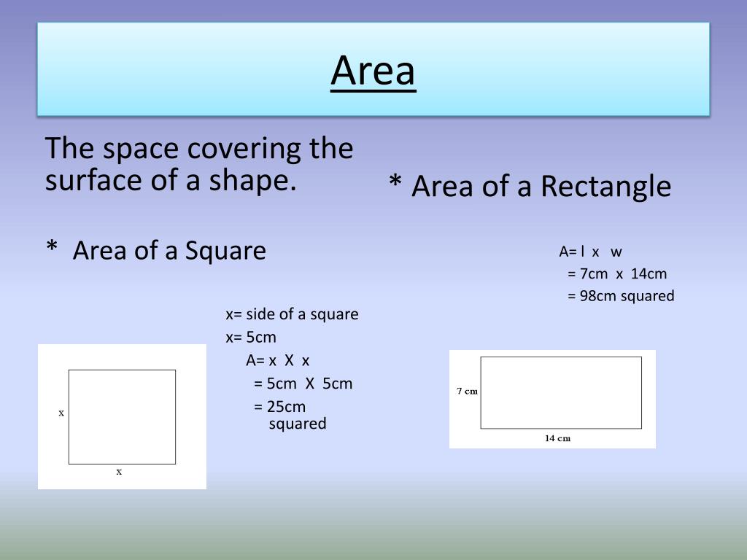Click the line "x= side of a square"

(292, 314)
